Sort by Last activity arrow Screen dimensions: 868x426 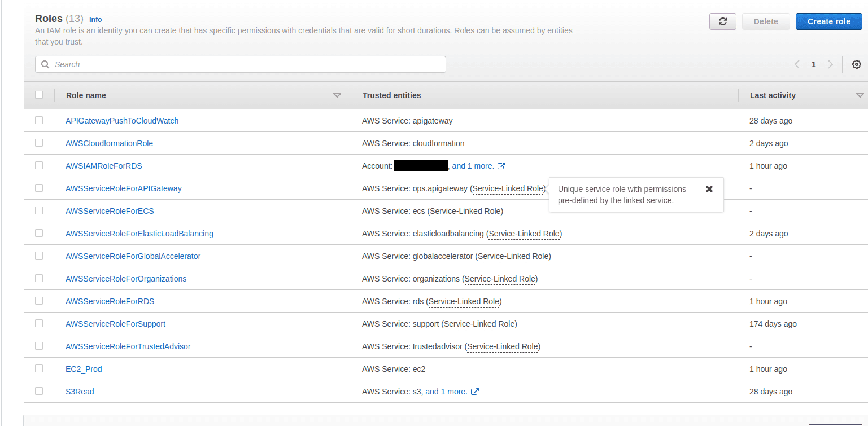point(860,95)
